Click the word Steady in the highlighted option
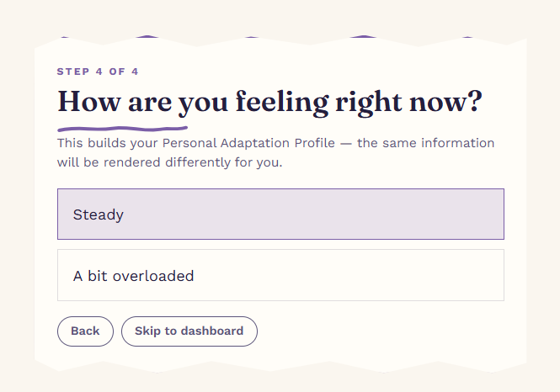This screenshot has width=560, height=392. tap(99, 215)
